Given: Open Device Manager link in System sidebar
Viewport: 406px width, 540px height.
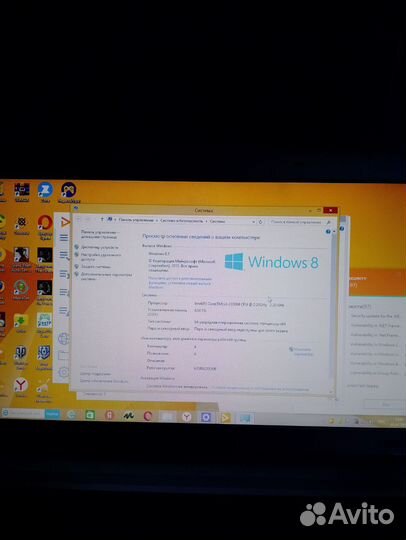Looking at the screenshot, I should (100, 247).
